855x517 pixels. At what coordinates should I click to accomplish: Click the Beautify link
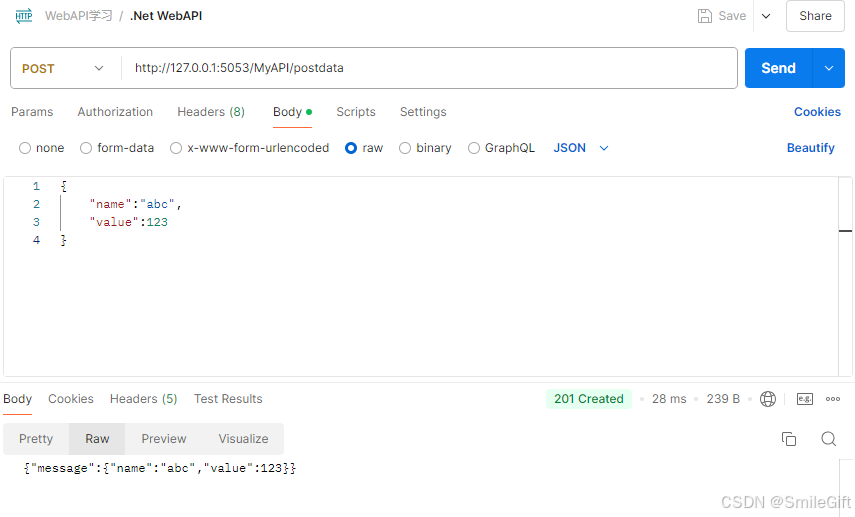click(x=810, y=148)
